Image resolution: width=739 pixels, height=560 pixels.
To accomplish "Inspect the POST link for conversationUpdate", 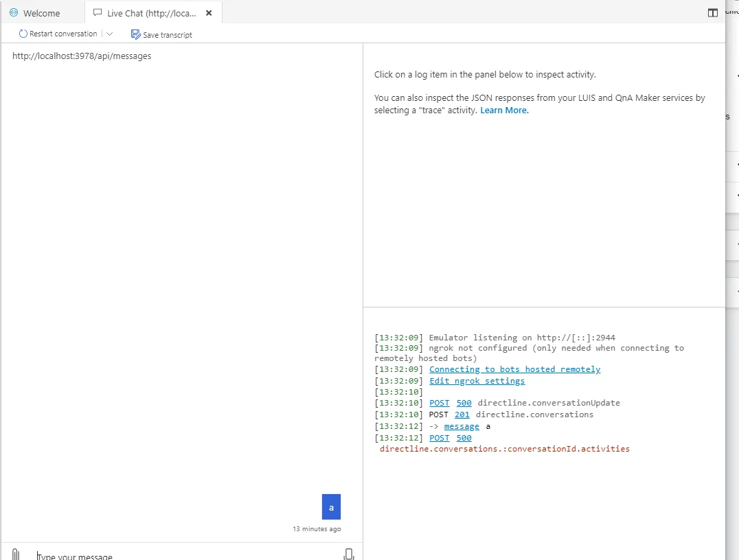I will click(440, 403).
